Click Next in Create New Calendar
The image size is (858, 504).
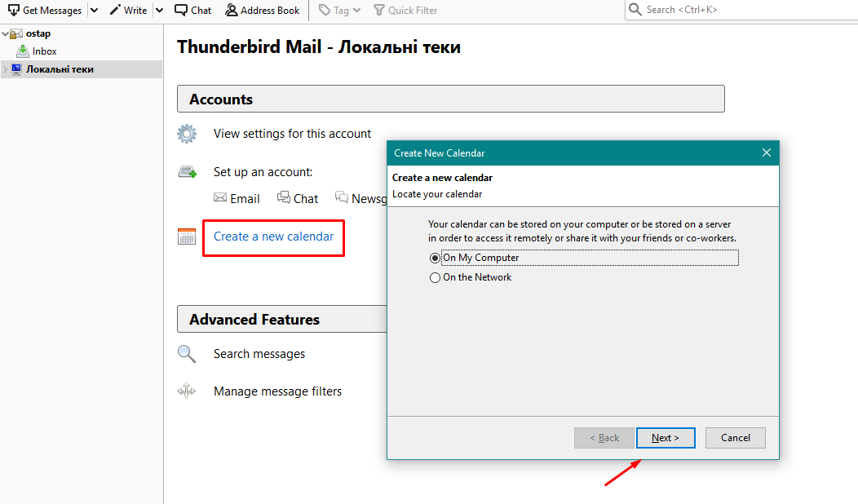pos(666,438)
